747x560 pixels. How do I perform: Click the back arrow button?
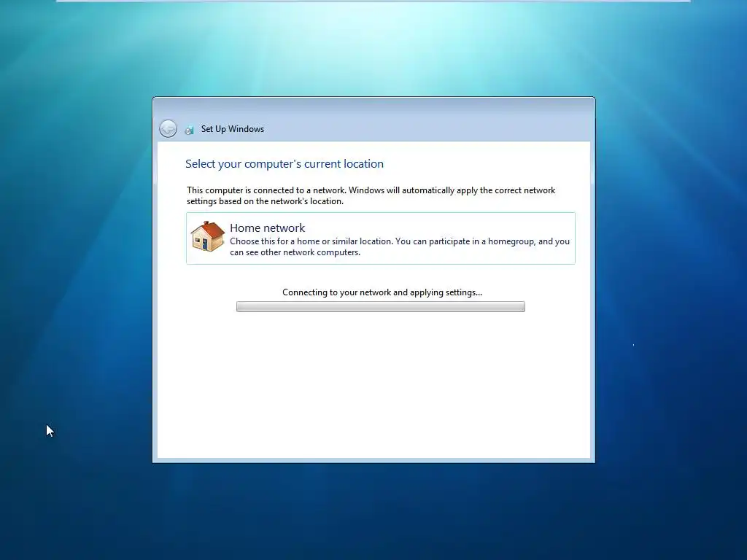pyautogui.click(x=168, y=128)
